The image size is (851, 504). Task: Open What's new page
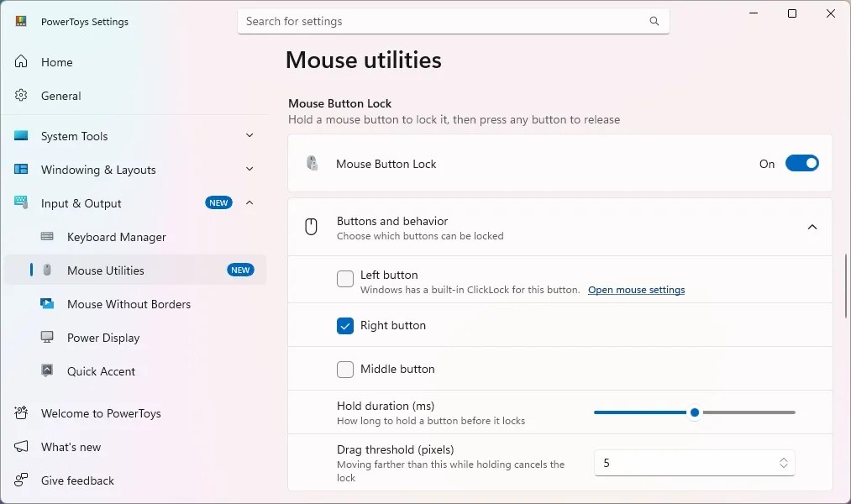point(134,447)
